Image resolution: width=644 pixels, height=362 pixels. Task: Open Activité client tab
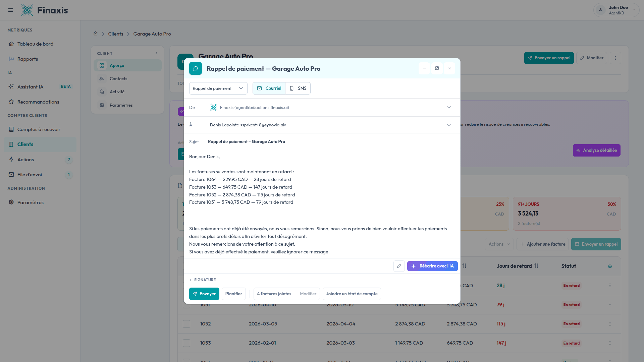127,92
